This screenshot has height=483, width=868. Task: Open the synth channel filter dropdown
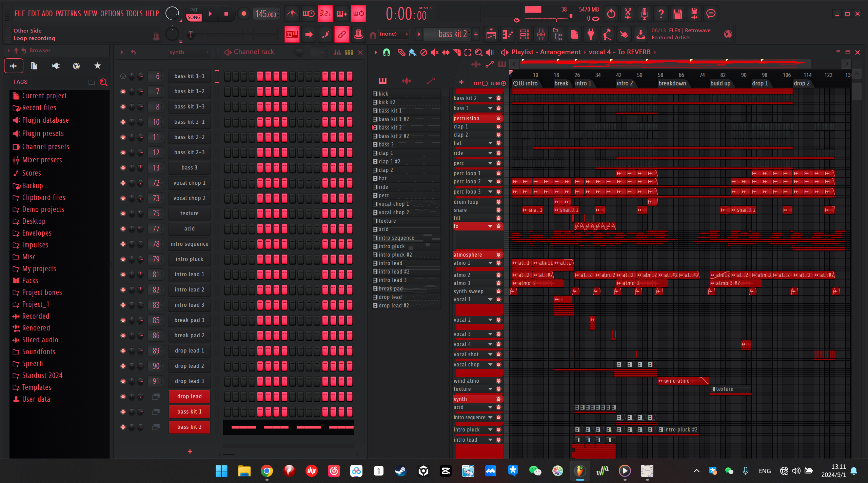click(189, 52)
